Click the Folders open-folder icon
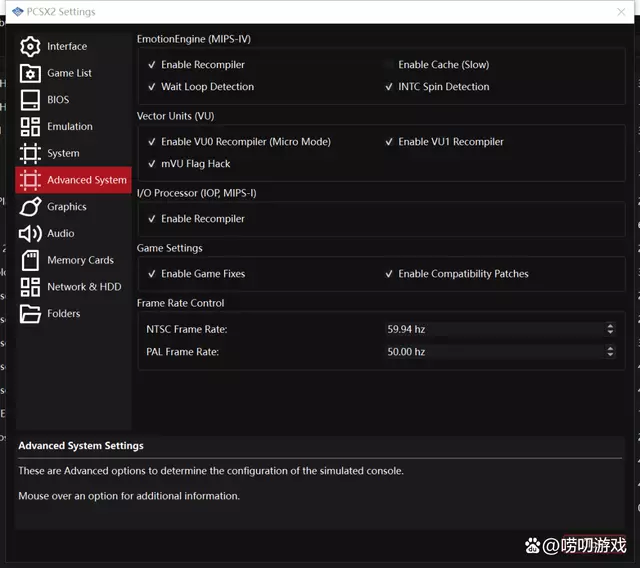640x568 pixels. (x=30, y=313)
